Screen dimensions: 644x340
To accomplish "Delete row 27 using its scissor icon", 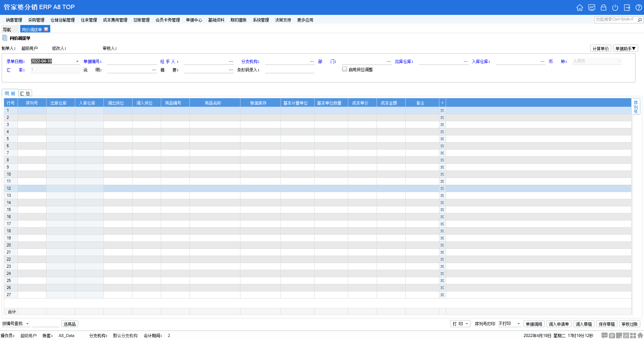I will pos(442,295).
